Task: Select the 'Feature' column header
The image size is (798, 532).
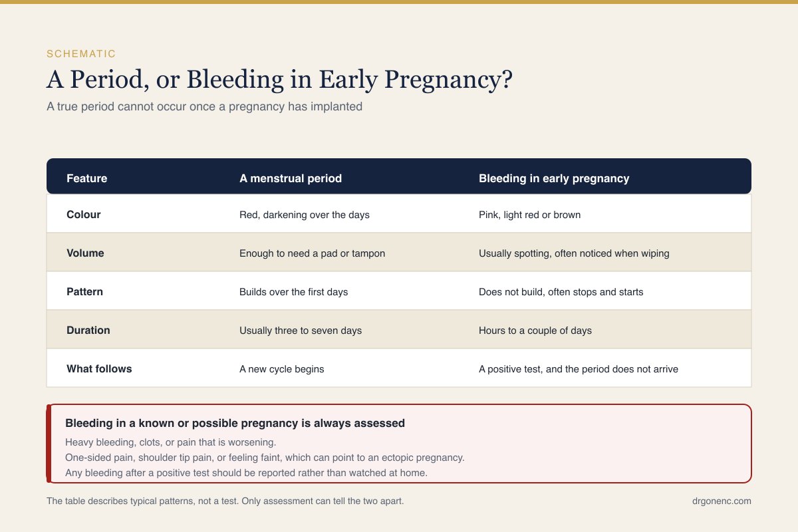Action: (87, 178)
